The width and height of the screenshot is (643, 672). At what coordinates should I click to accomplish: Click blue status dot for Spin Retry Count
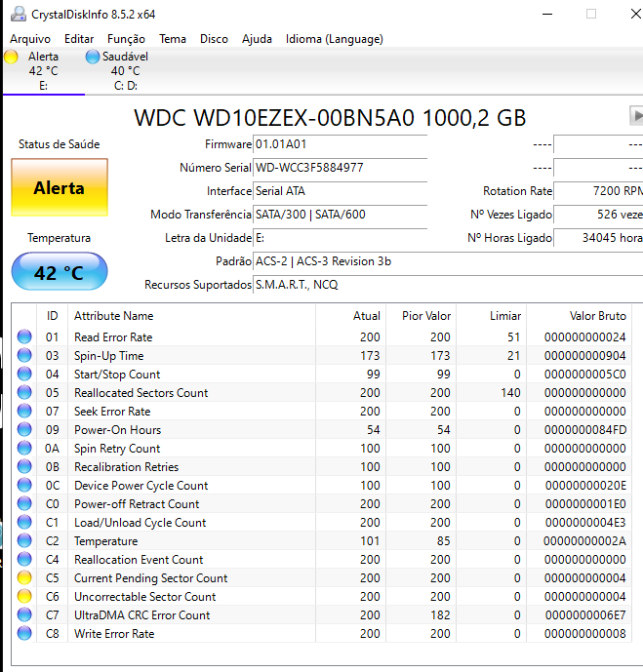pos(24,448)
